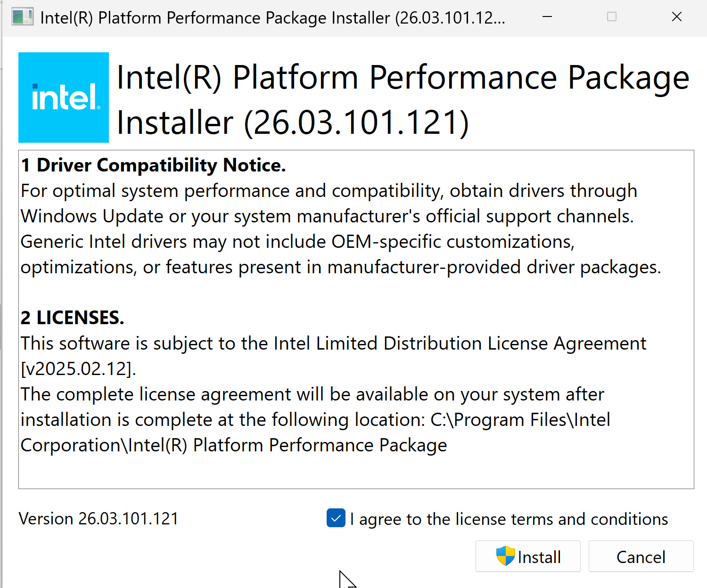Click the shield icon on the Install button
The height and width of the screenshot is (588, 707).
pos(505,556)
